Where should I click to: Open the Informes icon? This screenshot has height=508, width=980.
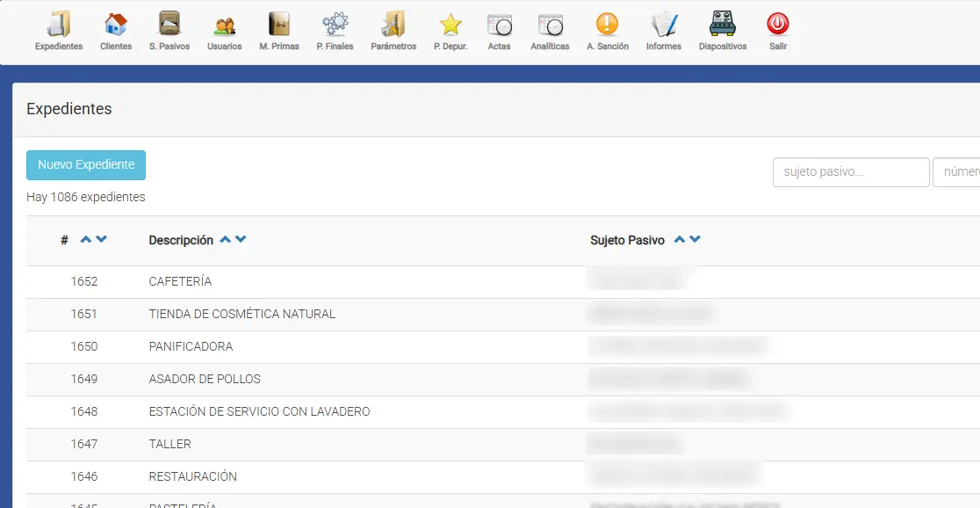[x=663, y=25]
